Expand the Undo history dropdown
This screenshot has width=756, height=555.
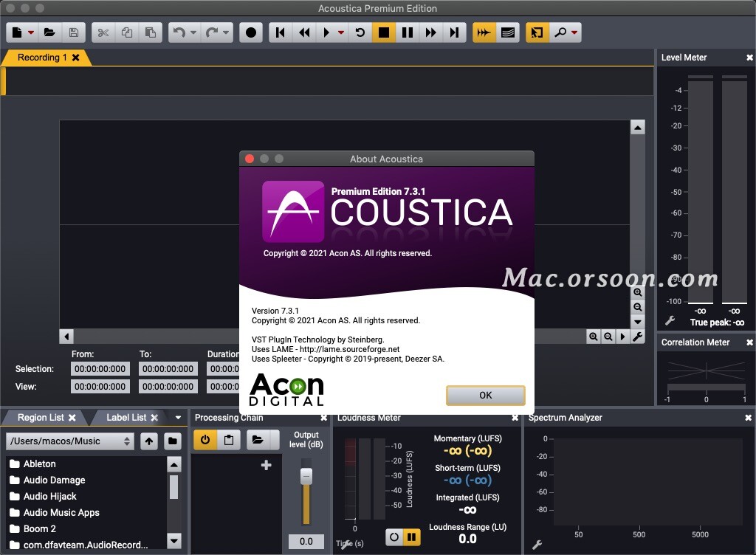coord(193,32)
